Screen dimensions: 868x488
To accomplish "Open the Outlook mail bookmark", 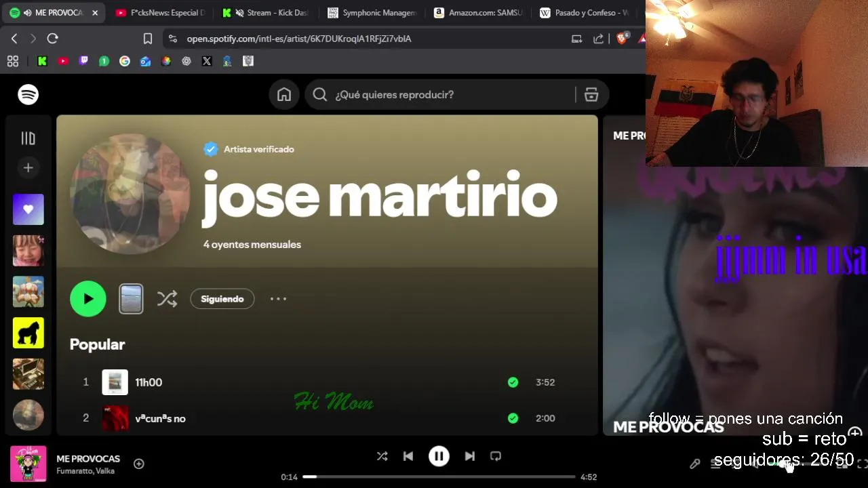I will coord(145,61).
